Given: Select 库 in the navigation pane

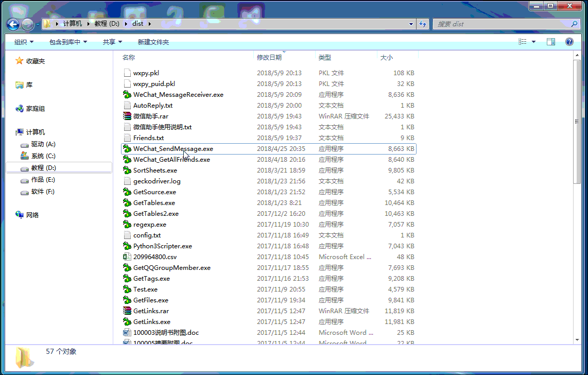Looking at the screenshot, I should click(29, 85).
